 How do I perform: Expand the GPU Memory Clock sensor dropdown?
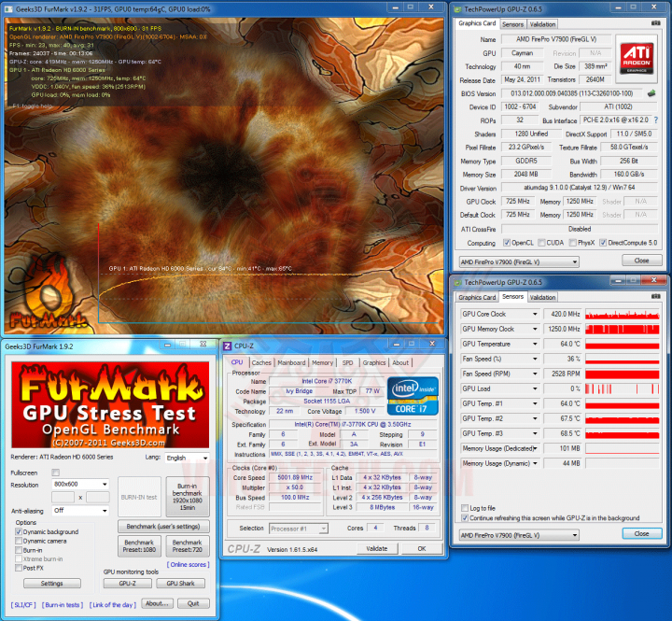click(x=535, y=329)
